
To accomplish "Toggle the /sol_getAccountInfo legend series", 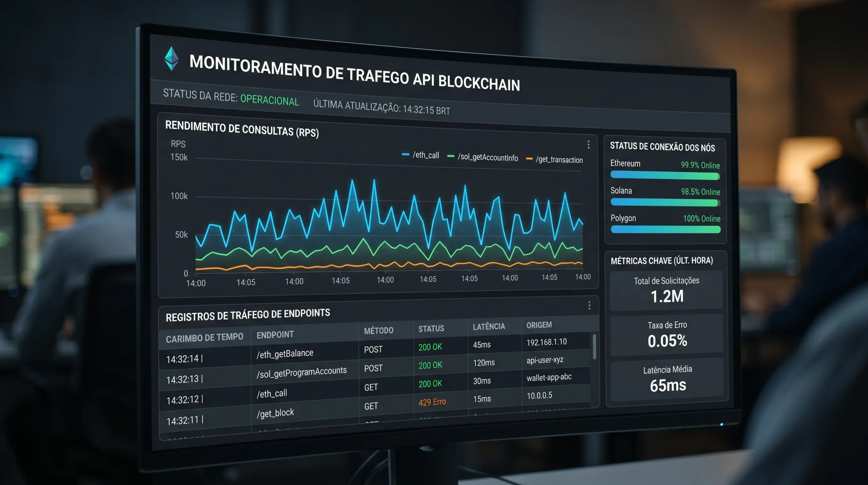I will [x=482, y=157].
